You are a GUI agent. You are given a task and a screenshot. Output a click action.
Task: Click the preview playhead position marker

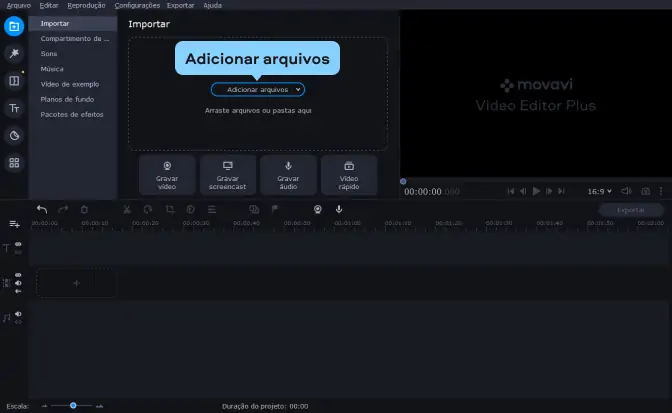pyautogui.click(x=403, y=182)
